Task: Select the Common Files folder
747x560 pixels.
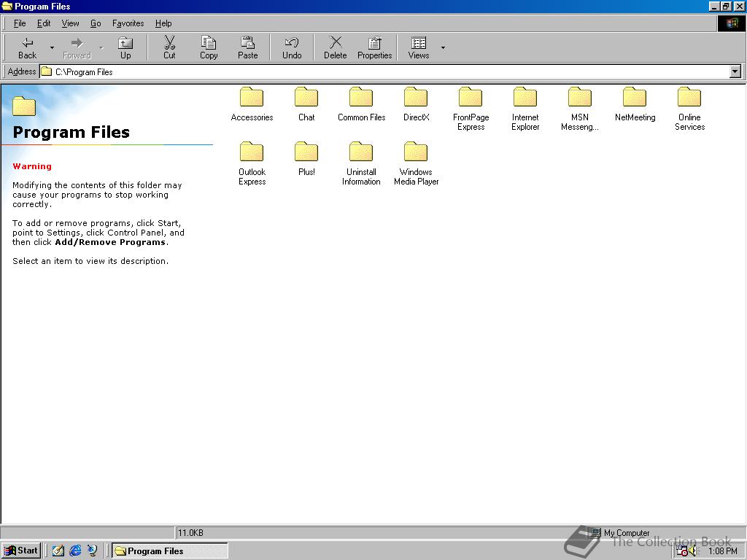Action: (361, 104)
